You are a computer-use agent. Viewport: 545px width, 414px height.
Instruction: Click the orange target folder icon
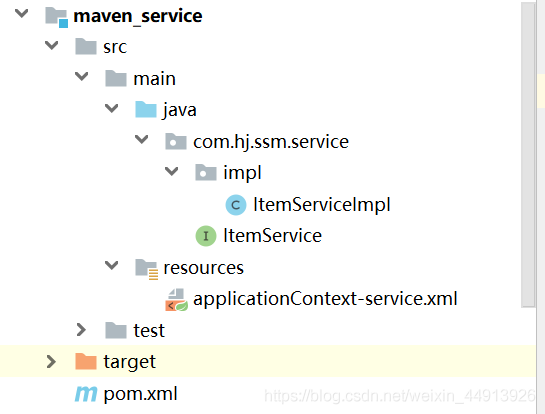coord(86,361)
